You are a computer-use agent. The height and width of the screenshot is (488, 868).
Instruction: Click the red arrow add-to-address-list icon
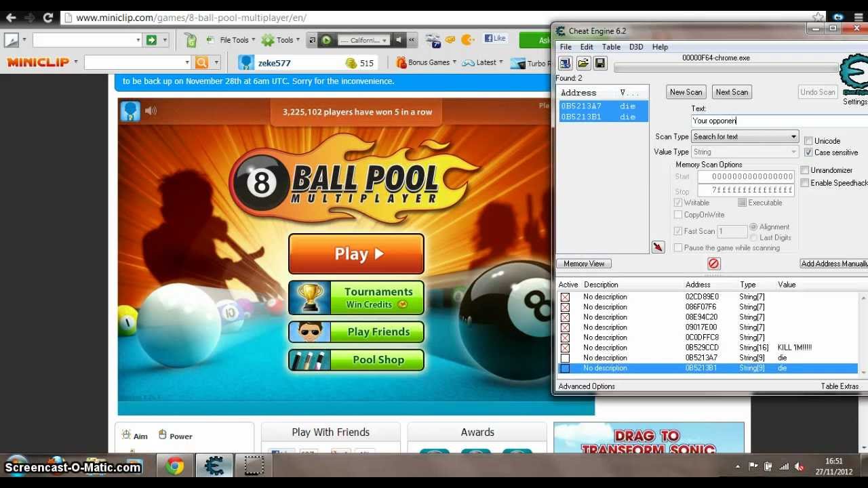(x=658, y=247)
